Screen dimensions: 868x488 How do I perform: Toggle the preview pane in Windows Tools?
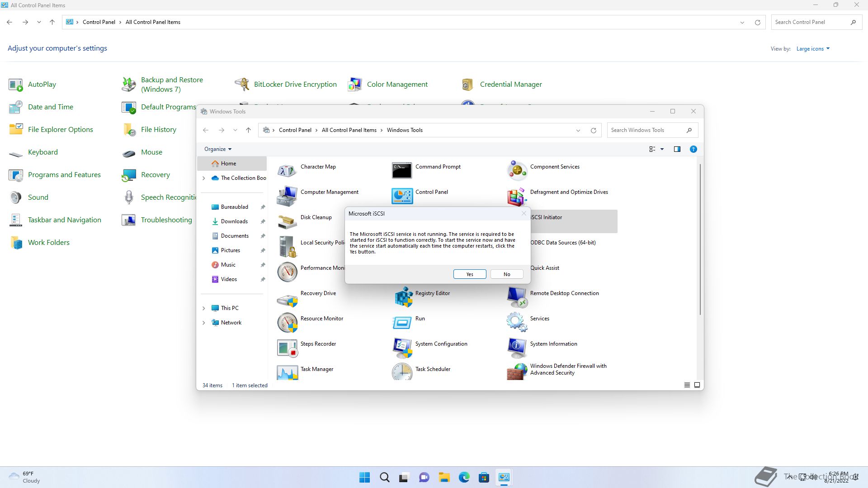click(677, 149)
